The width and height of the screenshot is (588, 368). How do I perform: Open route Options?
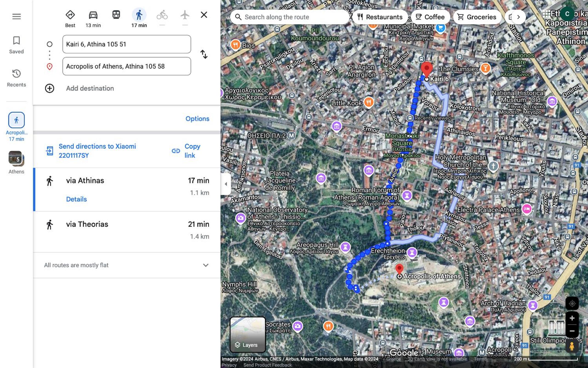[197, 118]
